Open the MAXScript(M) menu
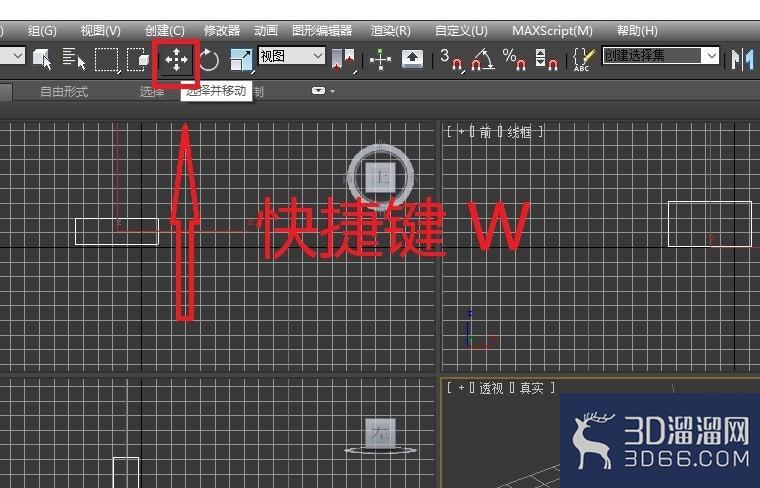This screenshot has height=488, width=760. pos(553,31)
